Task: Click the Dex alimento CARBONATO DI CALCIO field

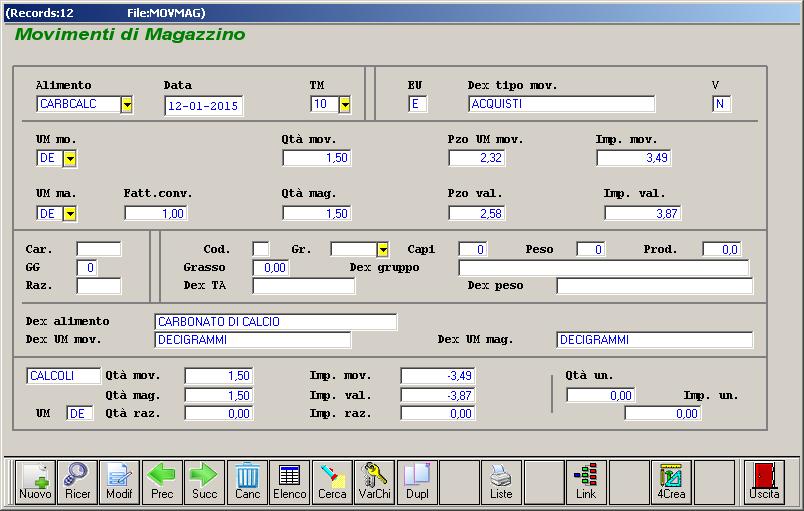Action: 275,322
